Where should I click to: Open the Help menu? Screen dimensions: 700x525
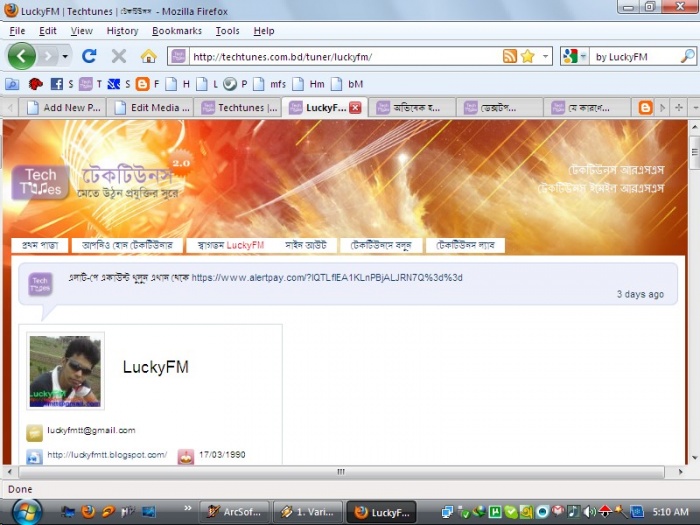point(264,31)
